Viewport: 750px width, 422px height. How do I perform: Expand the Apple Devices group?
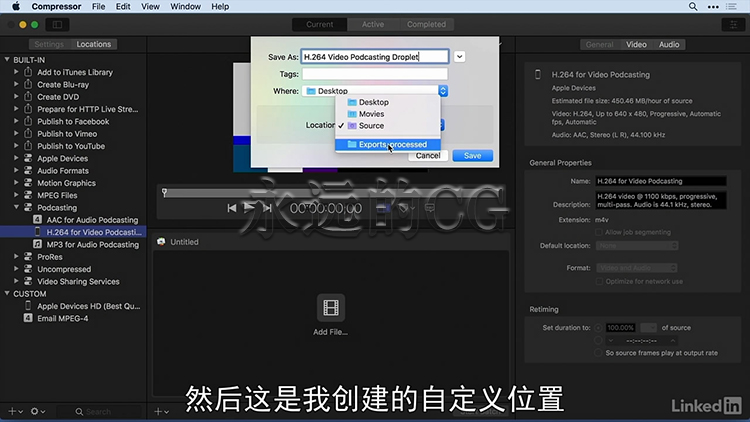16,158
